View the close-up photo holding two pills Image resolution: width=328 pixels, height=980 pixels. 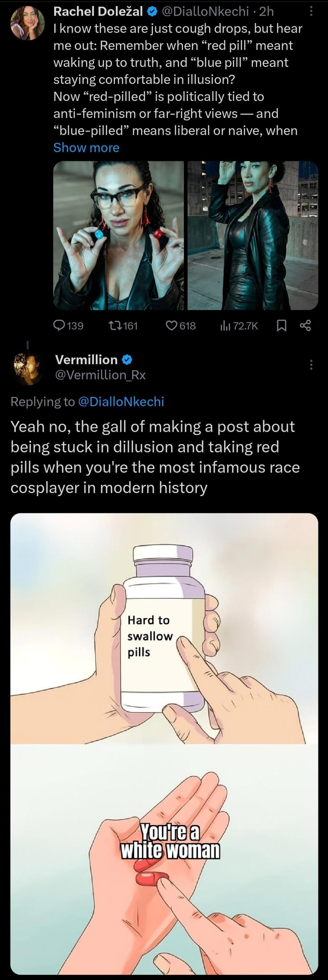(x=118, y=235)
